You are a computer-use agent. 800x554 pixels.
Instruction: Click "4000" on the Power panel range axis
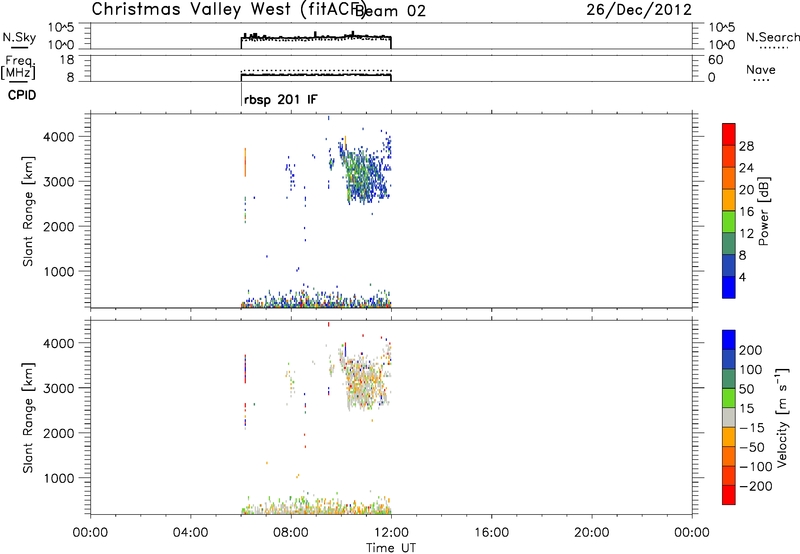(59, 137)
